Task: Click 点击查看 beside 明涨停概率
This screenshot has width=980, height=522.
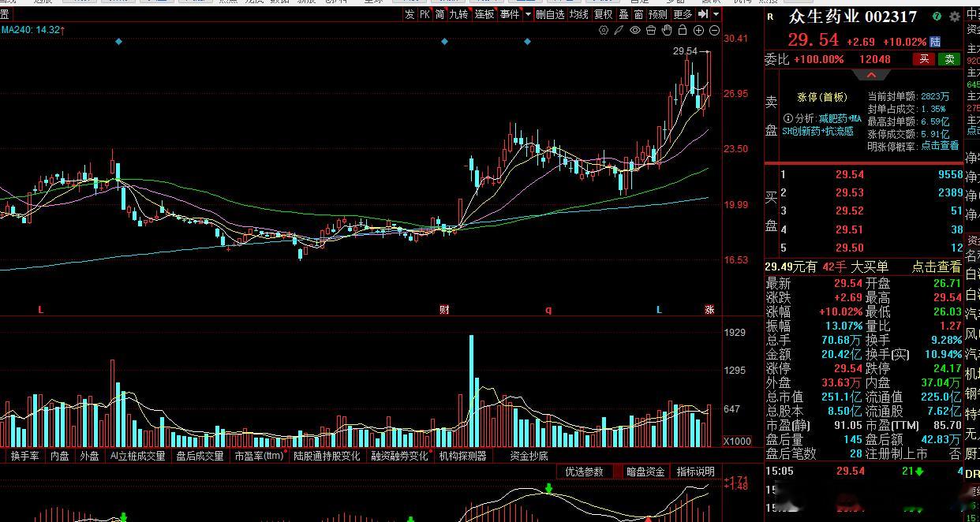Action: [x=940, y=146]
